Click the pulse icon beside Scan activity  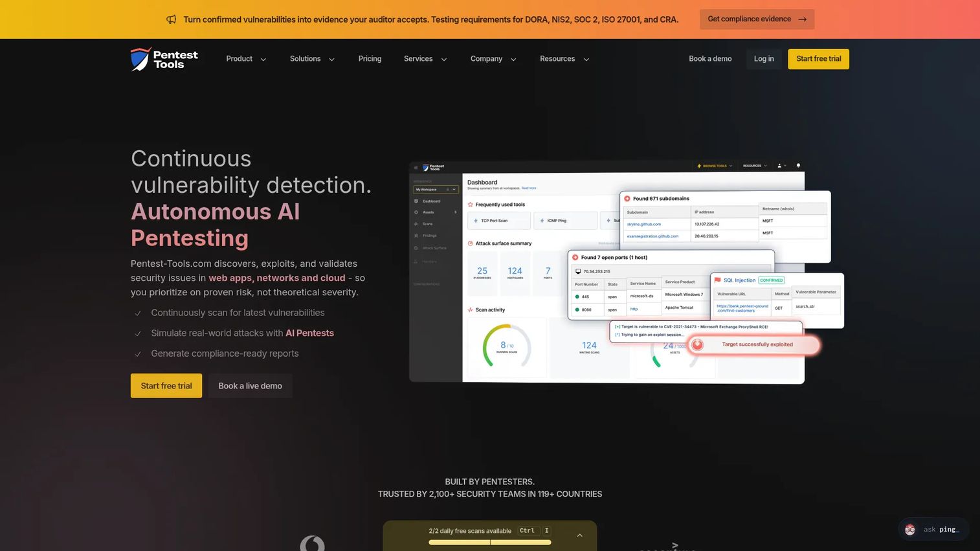point(470,310)
